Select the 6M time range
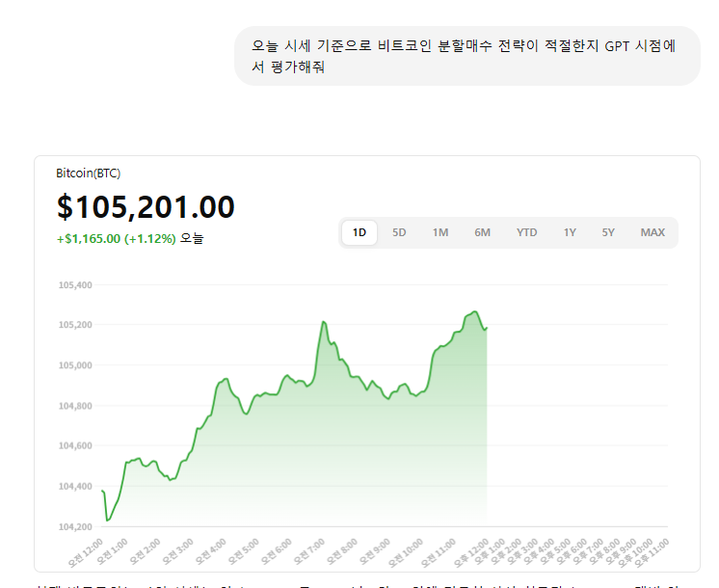719x588 pixels. pos(483,232)
